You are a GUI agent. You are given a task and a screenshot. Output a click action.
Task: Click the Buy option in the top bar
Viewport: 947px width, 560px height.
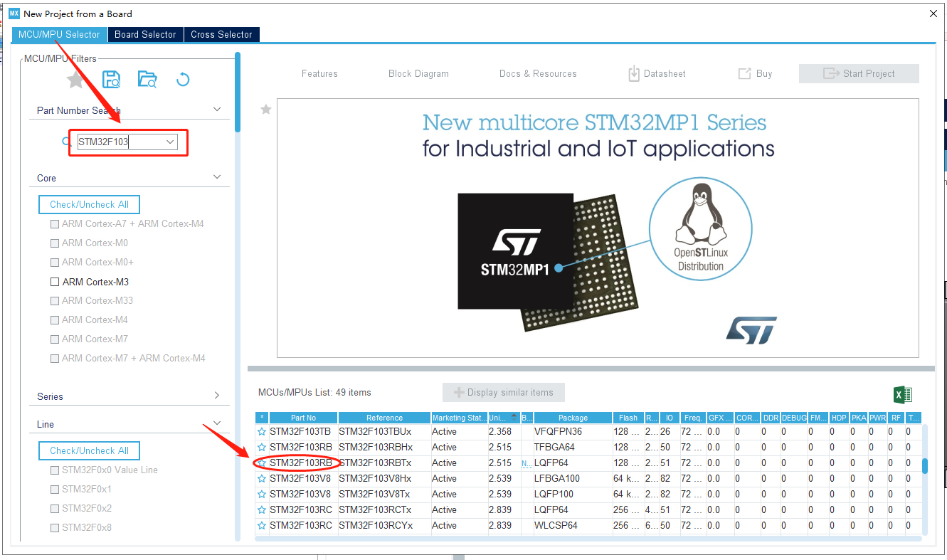click(x=754, y=73)
